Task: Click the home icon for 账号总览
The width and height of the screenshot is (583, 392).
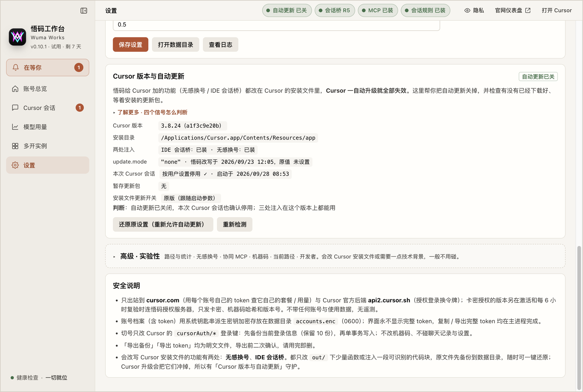Action: [15, 89]
